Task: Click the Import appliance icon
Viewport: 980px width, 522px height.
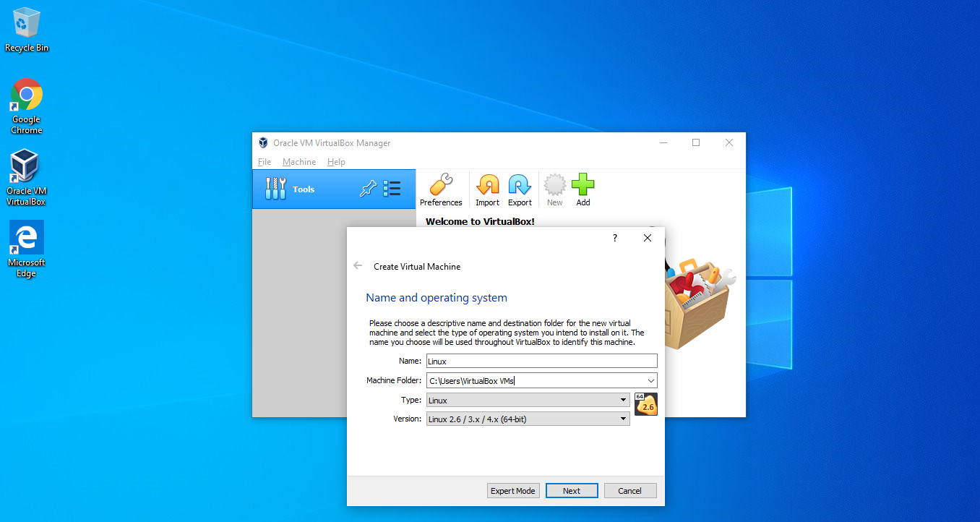Action: coord(488,190)
